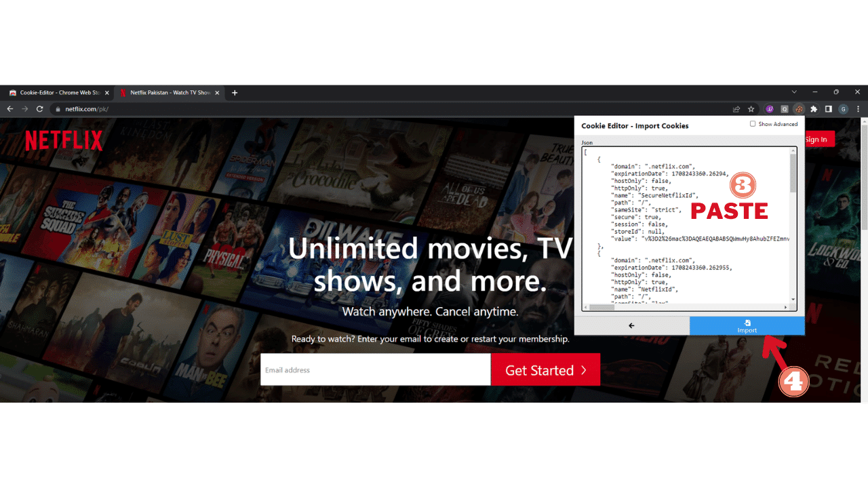Switch to Netflix Pakistan tab
The image size is (868, 488).
pos(170,93)
